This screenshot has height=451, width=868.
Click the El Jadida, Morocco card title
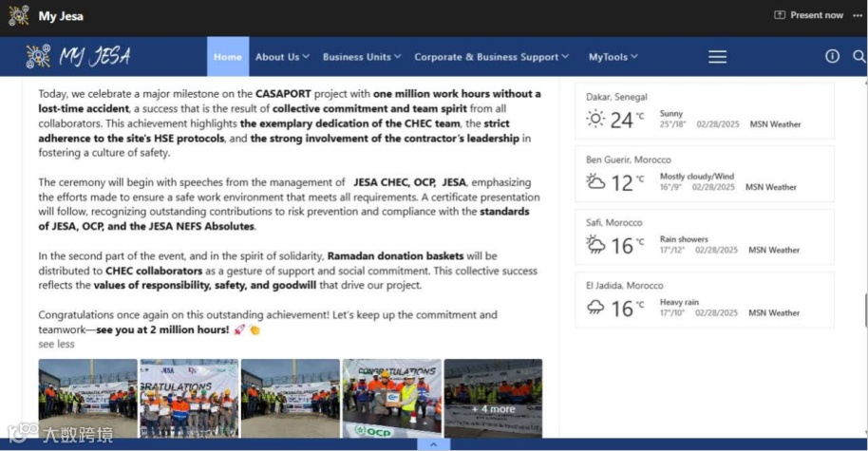625,286
